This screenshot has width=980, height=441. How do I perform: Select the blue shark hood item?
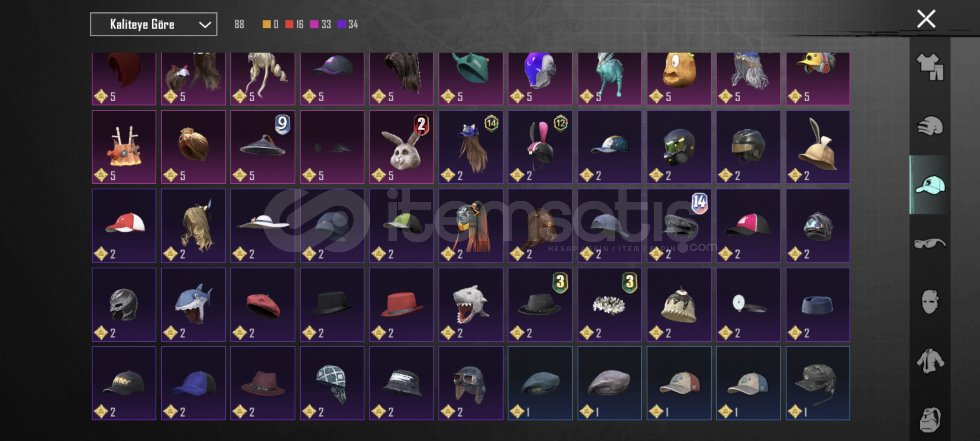[x=193, y=305]
